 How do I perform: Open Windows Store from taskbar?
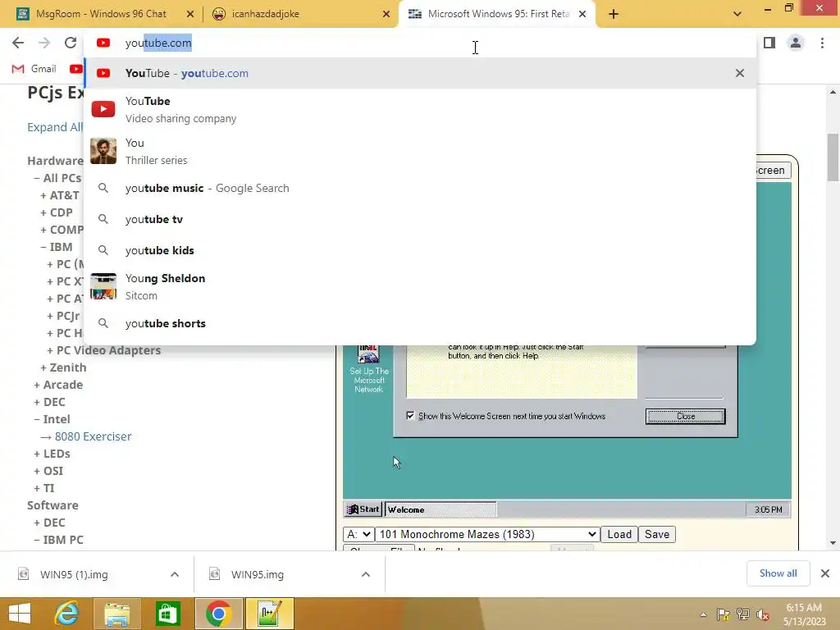point(167,614)
